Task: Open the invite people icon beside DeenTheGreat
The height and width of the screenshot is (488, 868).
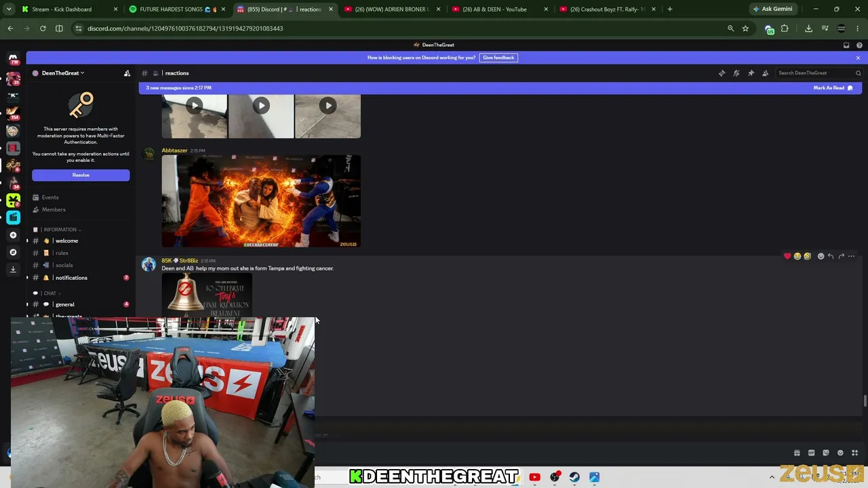Action: tap(127, 73)
